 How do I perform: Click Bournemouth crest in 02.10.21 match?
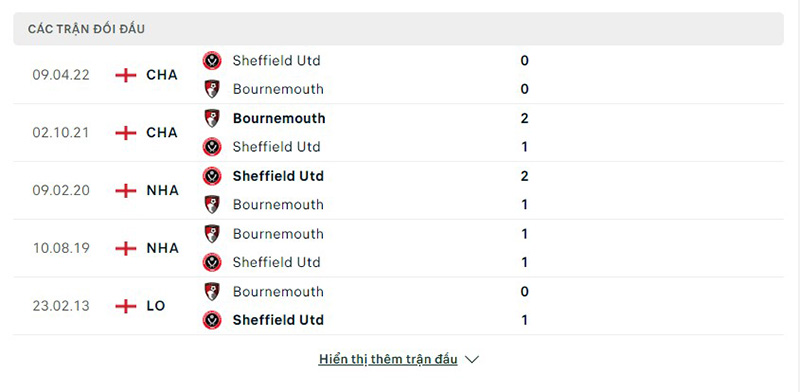[212, 118]
